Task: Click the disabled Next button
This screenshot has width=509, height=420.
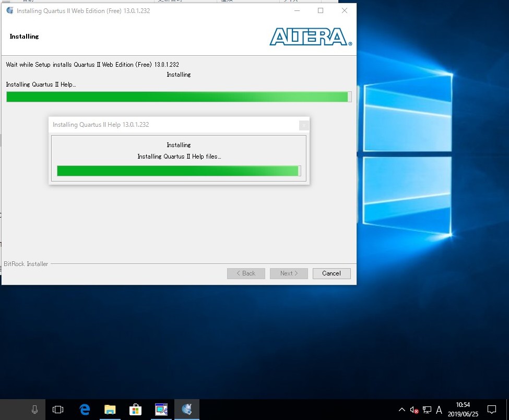Action: [289, 273]
